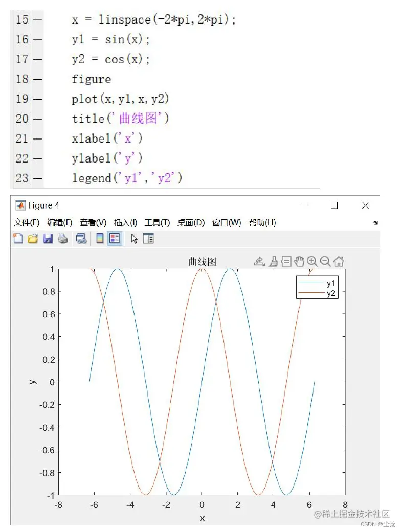The image size is (403, 532).
Task: Set a breakpoint at line 21 dash
Action: (x=38, y=139)
